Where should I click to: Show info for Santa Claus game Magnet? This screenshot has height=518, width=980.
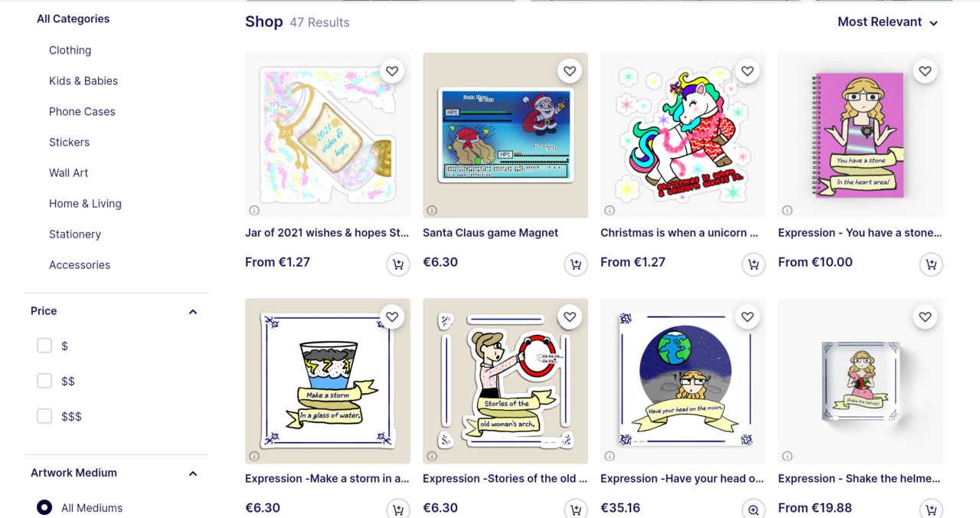click(432, 210)
